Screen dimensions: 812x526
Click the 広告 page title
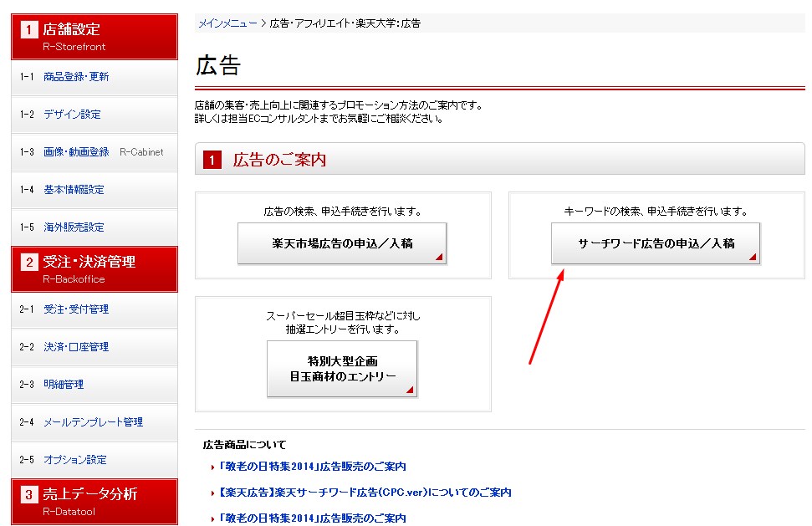(218, 66)
